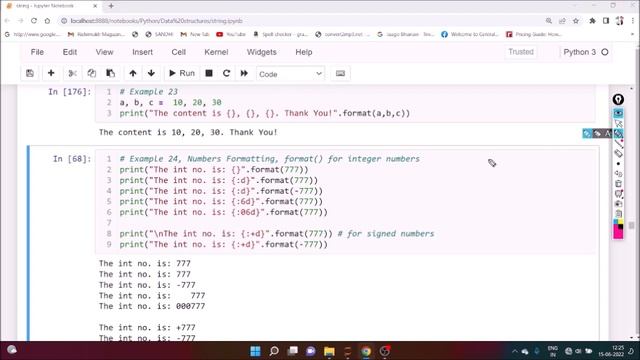640x360 pixels.
Task: Open the Cell menu
Action: 179,52
